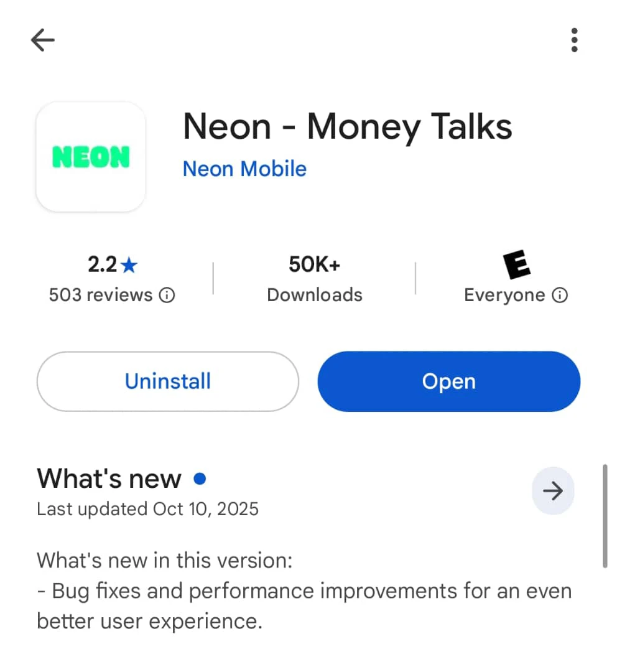Tap the 2.2 rating number
The image size is (617, 672).
click(102, 266)
